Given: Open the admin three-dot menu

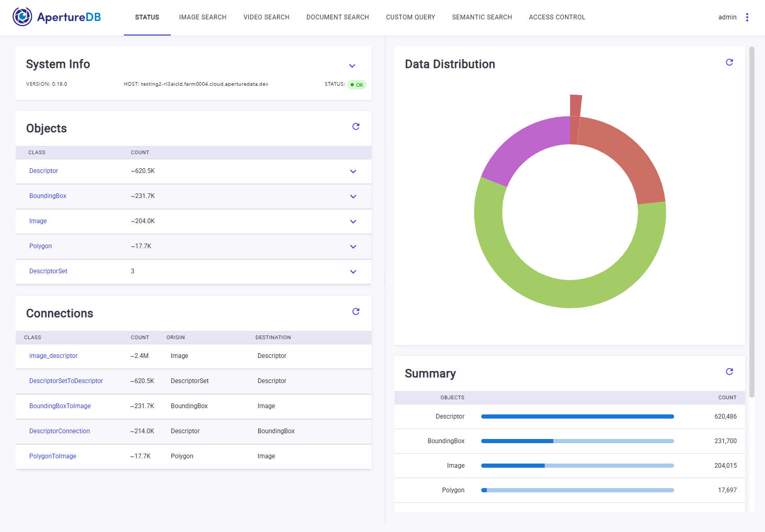Looking at the screenshot, I should click(747, 17).
